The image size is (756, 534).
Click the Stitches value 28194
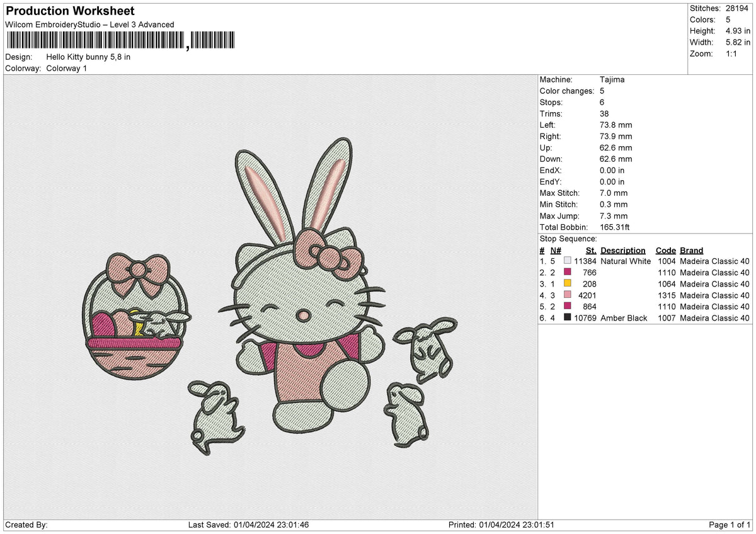(738, 8)
